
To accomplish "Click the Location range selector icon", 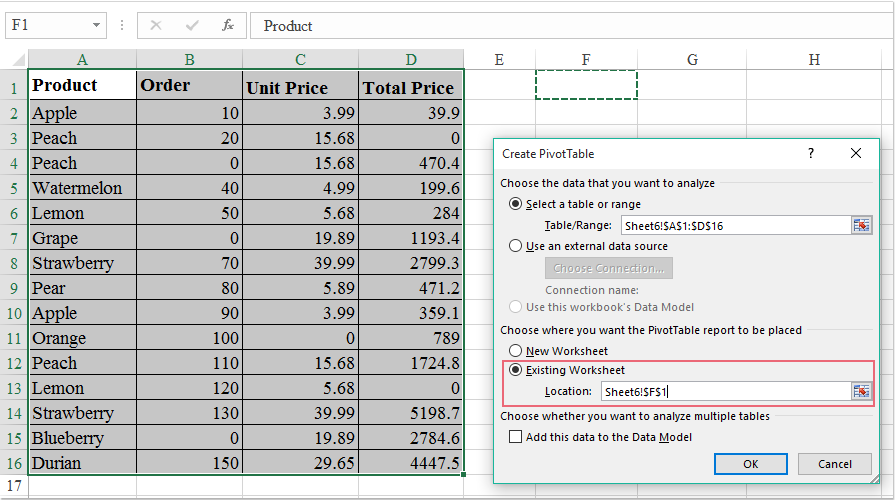I will tap(861, 391).
